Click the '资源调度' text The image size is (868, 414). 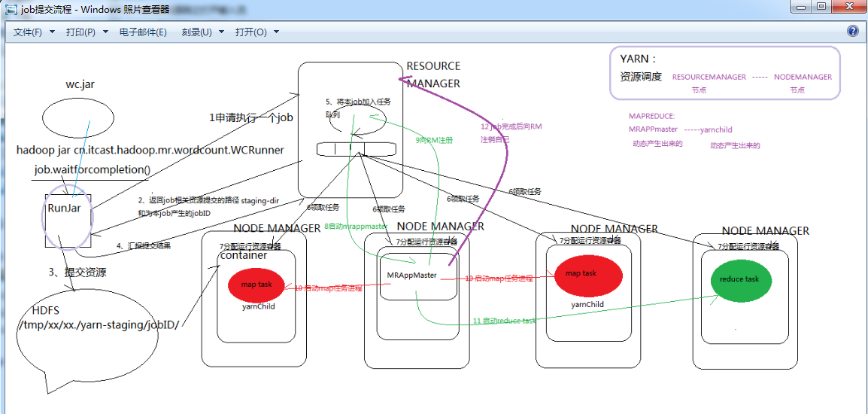[x=641, y=77]
